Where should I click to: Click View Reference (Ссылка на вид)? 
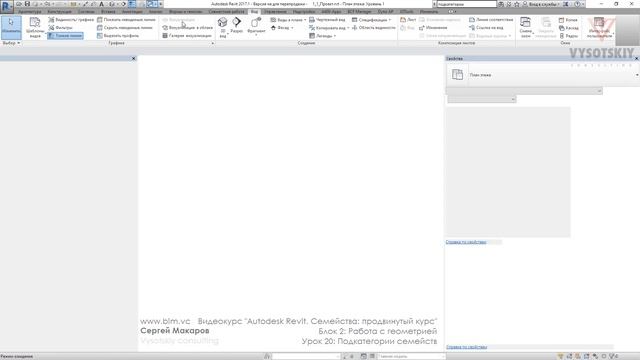(x=486, y=28)
